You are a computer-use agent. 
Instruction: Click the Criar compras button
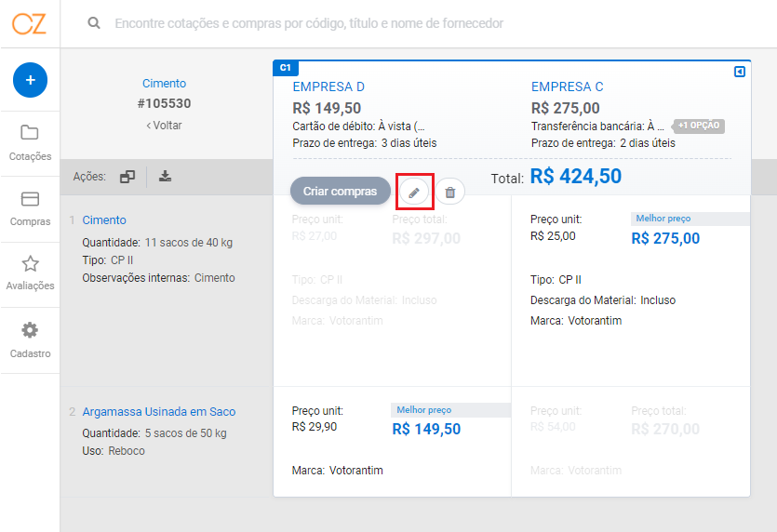pyautogui.click(x=341, y=192)
